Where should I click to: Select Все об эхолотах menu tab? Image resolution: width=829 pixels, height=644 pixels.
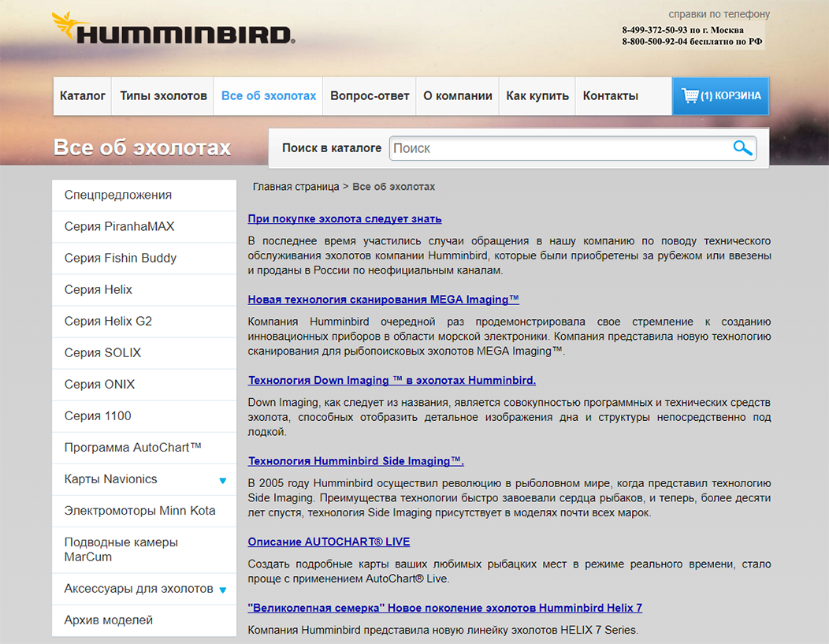pyautogui.click(x=269, y=95)
